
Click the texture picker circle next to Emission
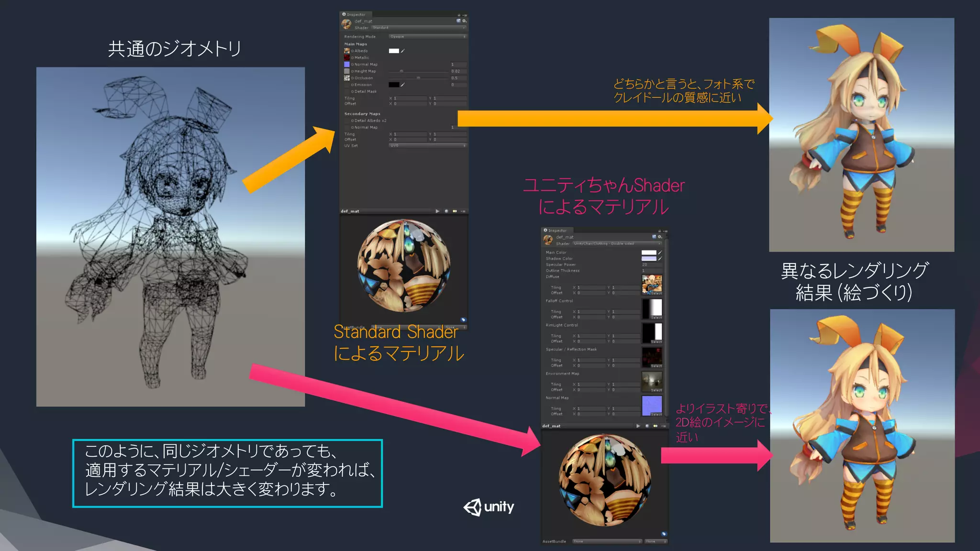click(353, 85)
